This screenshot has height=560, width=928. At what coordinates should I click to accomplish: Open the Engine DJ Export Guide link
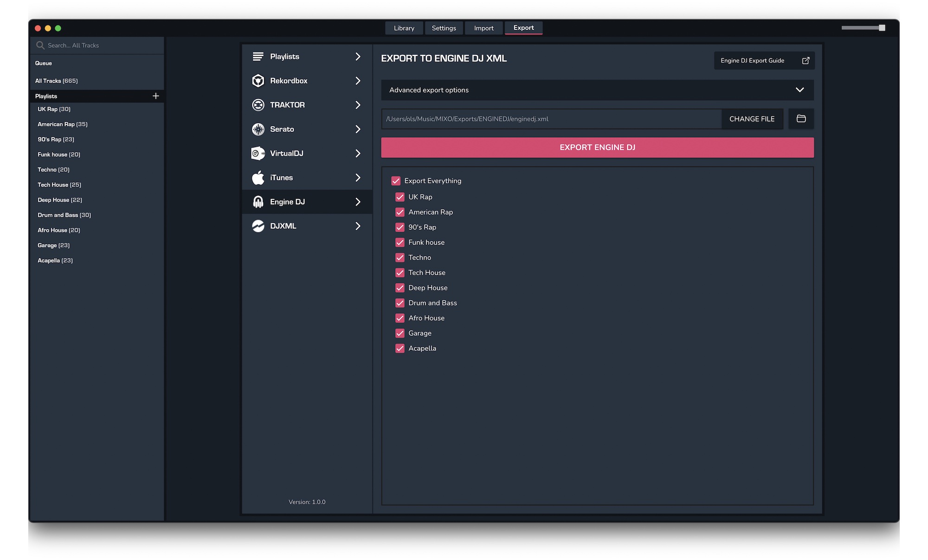click(764, 61)
